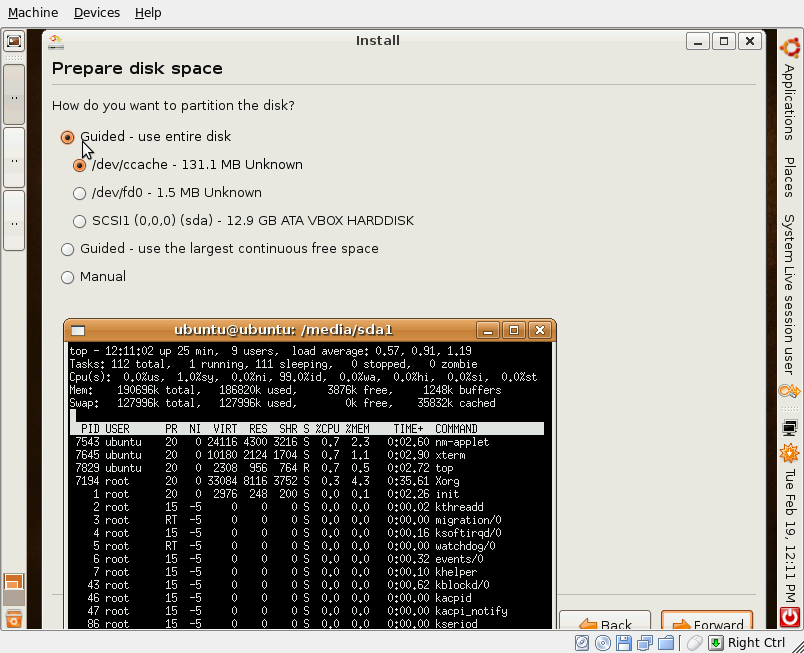Click the kacpi_notify process row in top
804x653 pixels.
[x=307, y=611]
